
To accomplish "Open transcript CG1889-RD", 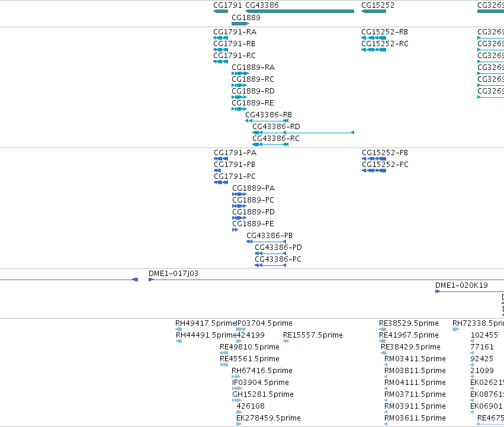I will (x=253, y=91).
